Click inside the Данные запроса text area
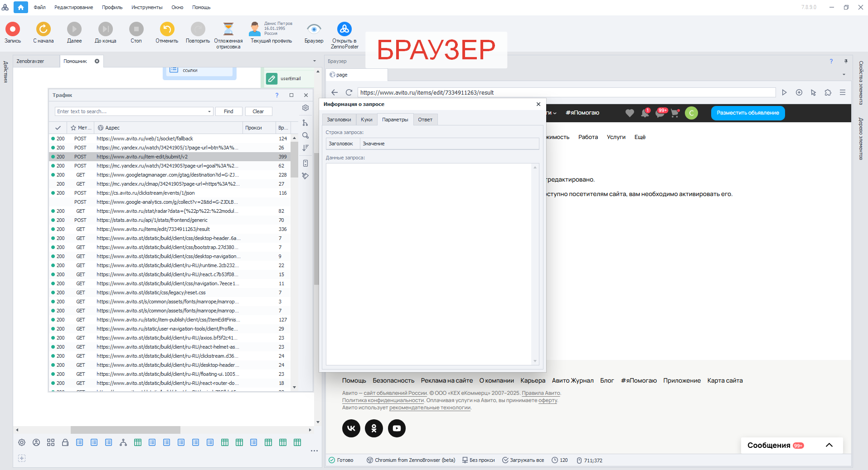The image size is (868, 470). pos(429,264)
